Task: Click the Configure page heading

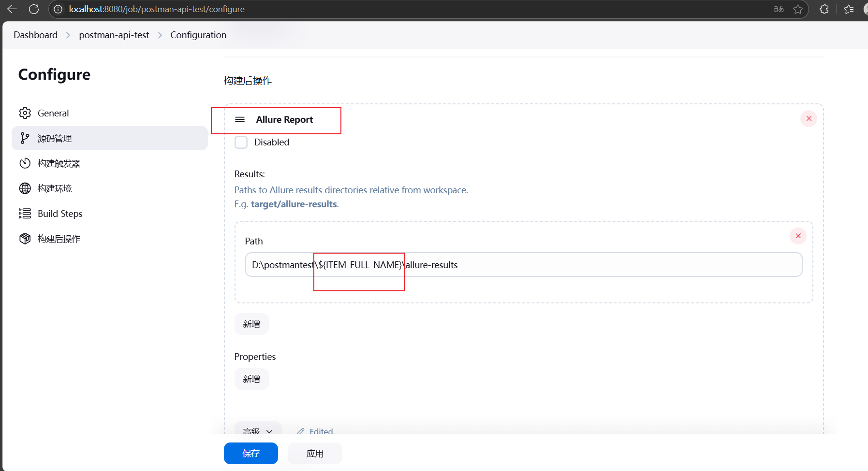Action: tap(54, 74)
